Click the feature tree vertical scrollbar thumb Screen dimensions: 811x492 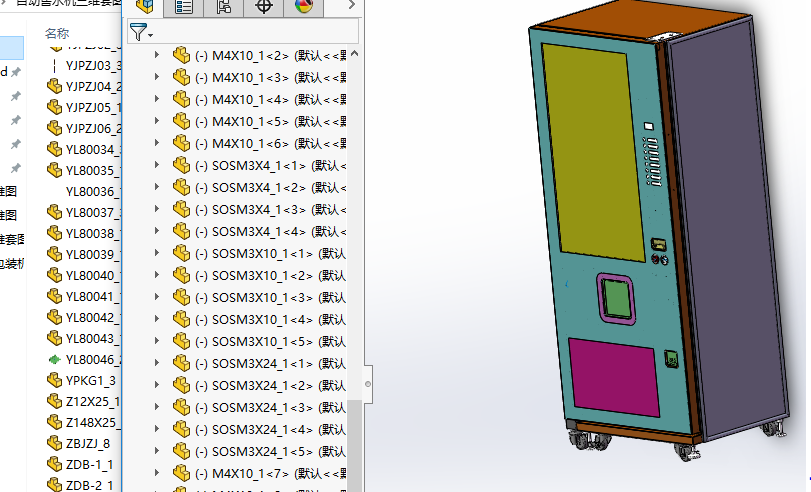point(354,445)
